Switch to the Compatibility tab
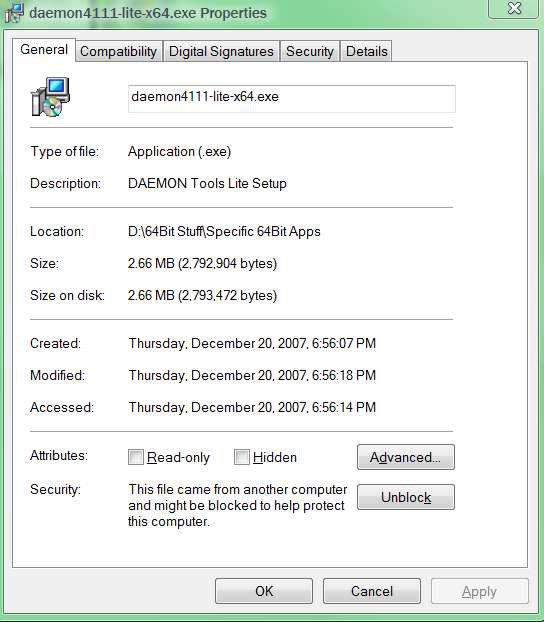 point(119,51)
